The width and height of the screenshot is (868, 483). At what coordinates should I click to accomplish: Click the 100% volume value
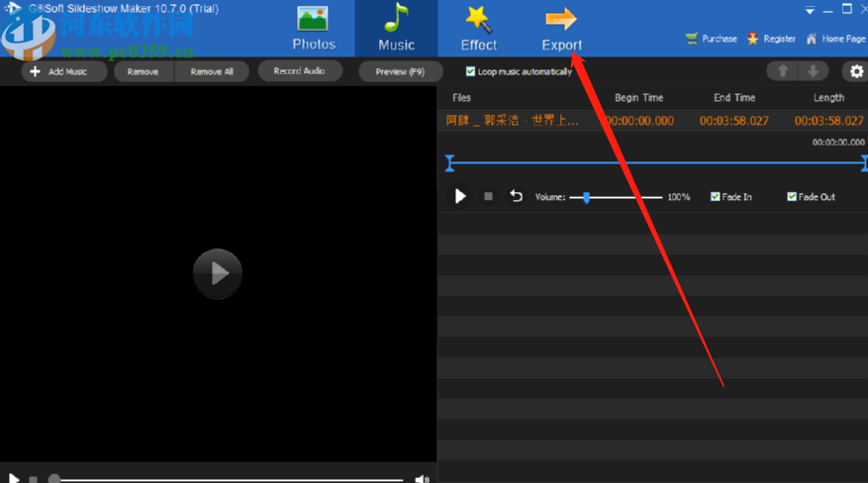pos(679,197)
